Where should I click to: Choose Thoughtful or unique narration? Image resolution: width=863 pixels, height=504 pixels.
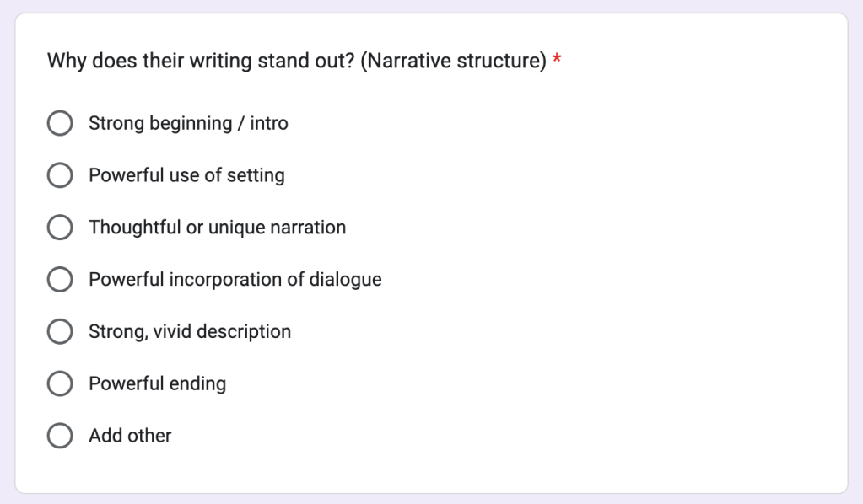[59, 227]
